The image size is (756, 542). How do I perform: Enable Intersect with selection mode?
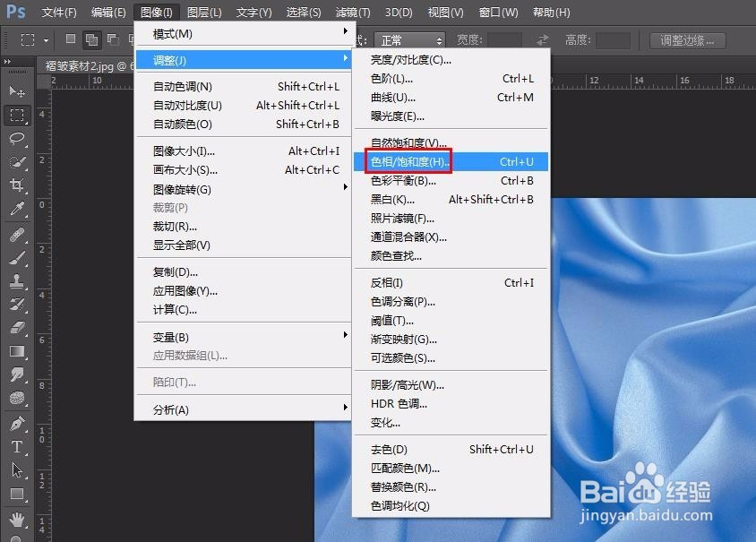pos(133,39)
